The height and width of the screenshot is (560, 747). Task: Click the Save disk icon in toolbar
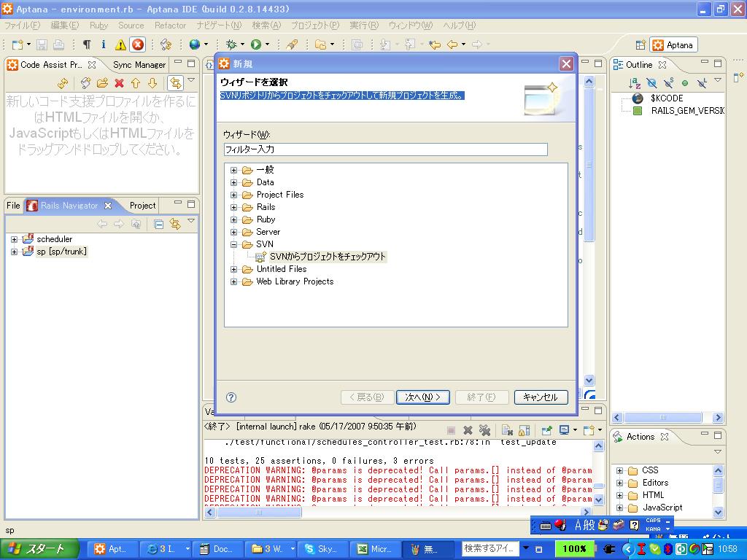pos(42,44)
